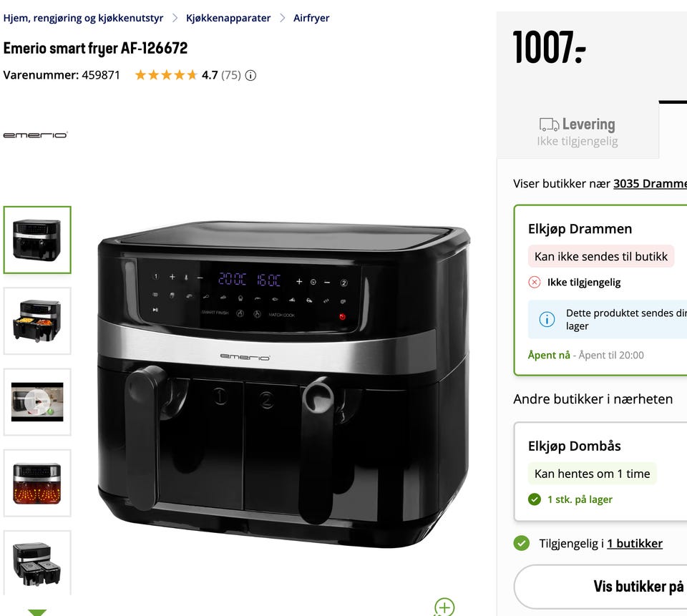
Task: Click the red unavailable X icon
Action: pyautogui.click(x=534, y=282)
